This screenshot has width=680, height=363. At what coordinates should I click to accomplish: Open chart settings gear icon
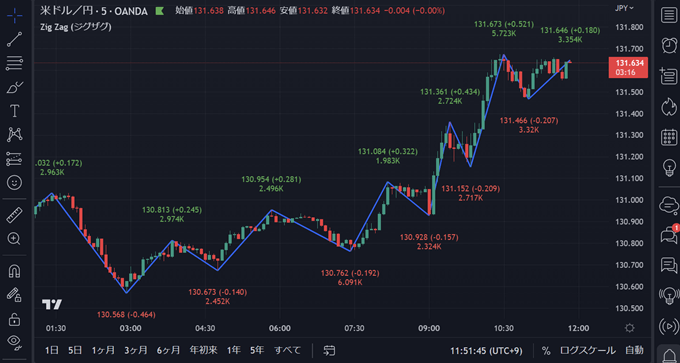pos(630,328)
